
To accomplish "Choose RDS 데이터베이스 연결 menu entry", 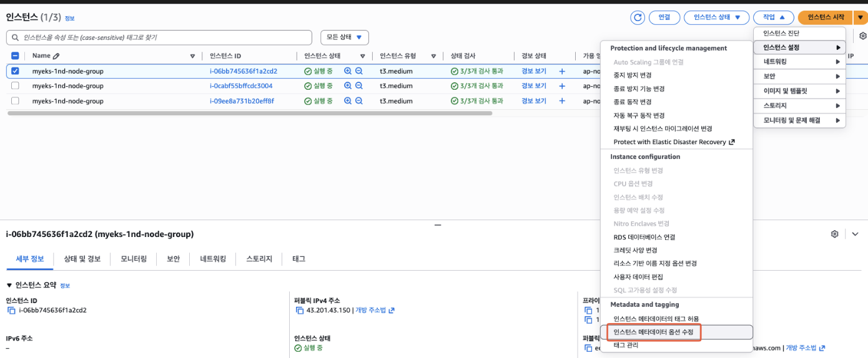I will click(x=676, y=237).
